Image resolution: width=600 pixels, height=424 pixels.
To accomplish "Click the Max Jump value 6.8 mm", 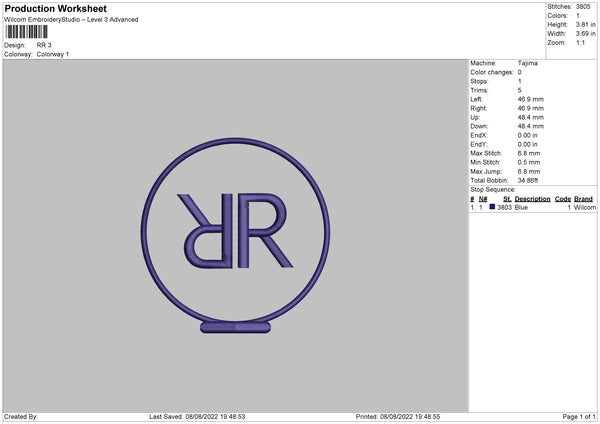I will pos(529,171).
